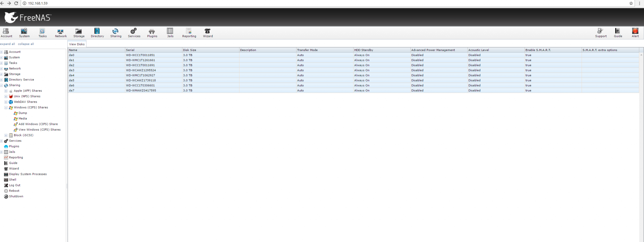The image size is (644, 242).
Task: Click the collapse all link
Action: click(x=26, y=44)
